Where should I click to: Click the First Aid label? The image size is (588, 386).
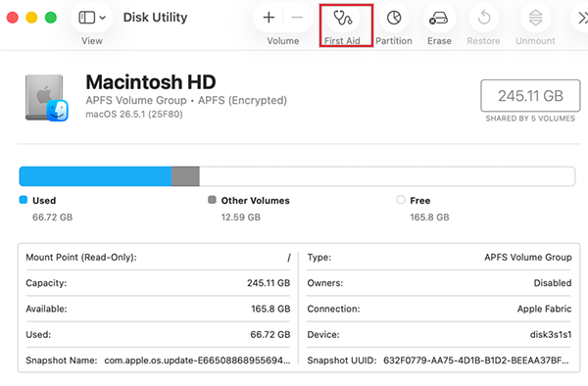click(x=342, y=41)
